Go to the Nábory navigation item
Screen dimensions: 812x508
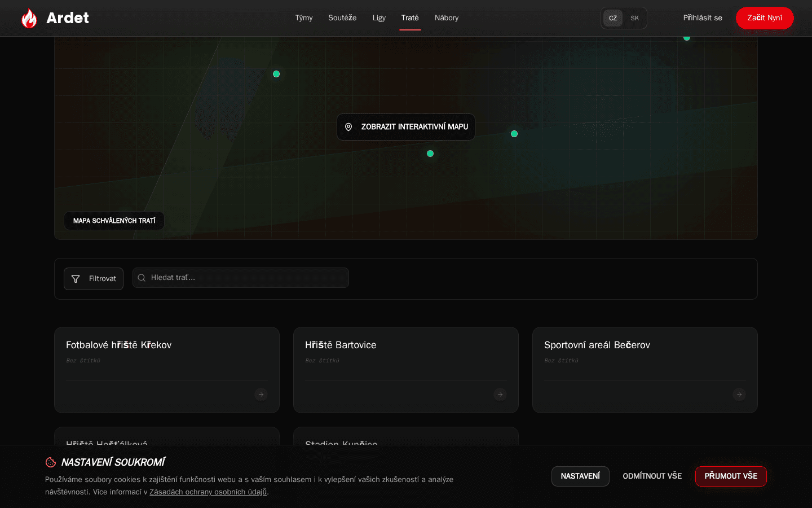point(447,18)
